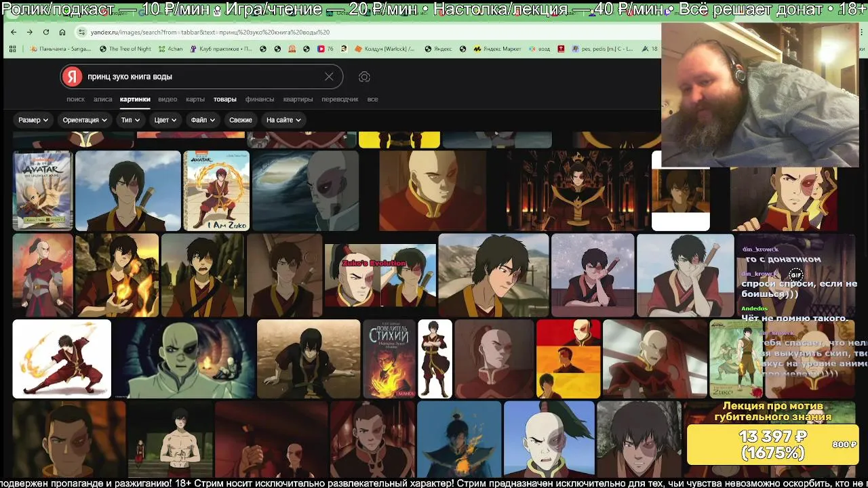Viewport: 868px width, 488px height.
Task: Switch to the товары tab
Action: click(x=225, y=99)
